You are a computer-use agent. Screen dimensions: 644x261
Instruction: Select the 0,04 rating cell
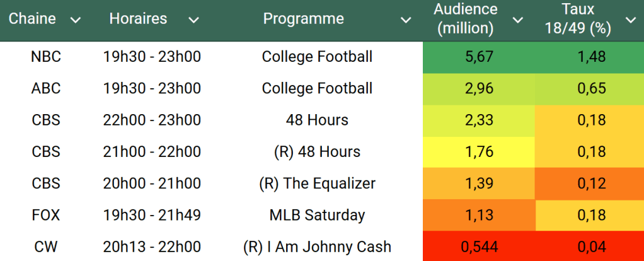[591, 246]
